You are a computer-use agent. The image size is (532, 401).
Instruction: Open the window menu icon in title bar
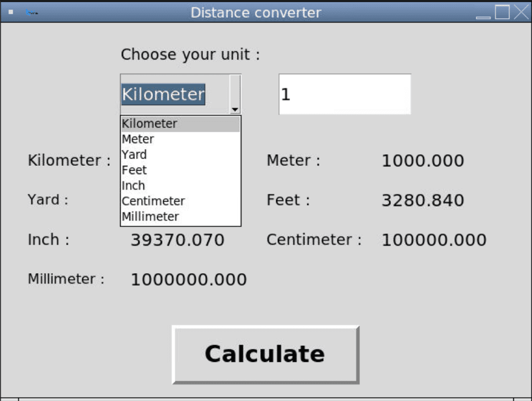coord(11,12)
